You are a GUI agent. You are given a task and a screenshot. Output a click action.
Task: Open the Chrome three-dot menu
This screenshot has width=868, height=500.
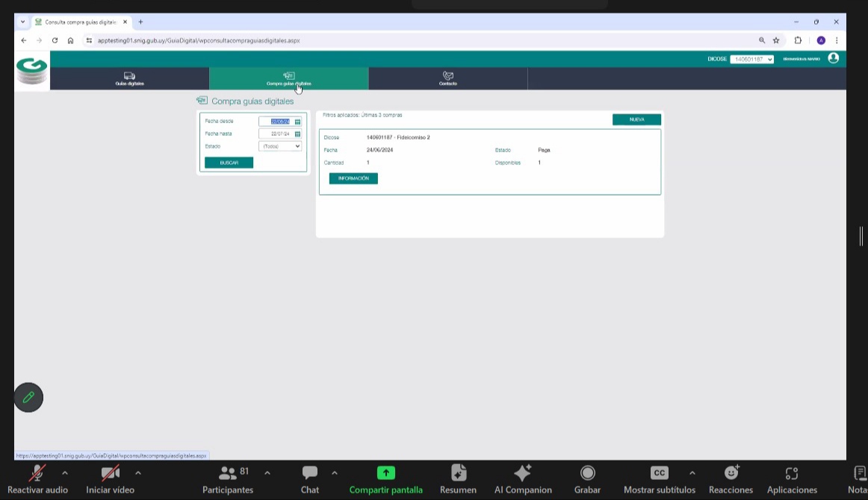point(837,40)
